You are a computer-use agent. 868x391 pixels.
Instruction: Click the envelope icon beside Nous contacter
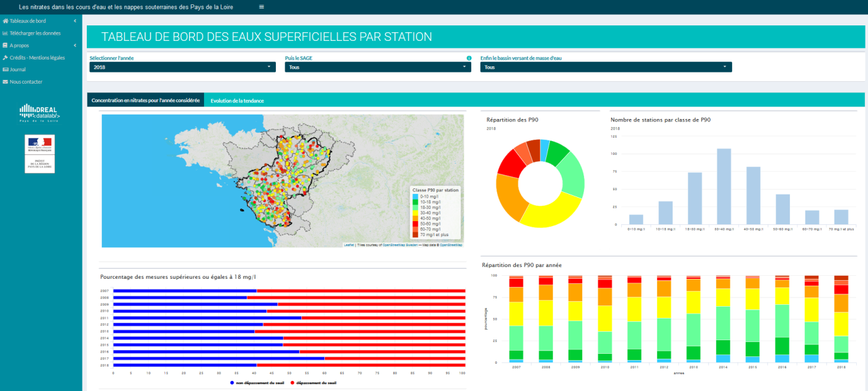6,82
